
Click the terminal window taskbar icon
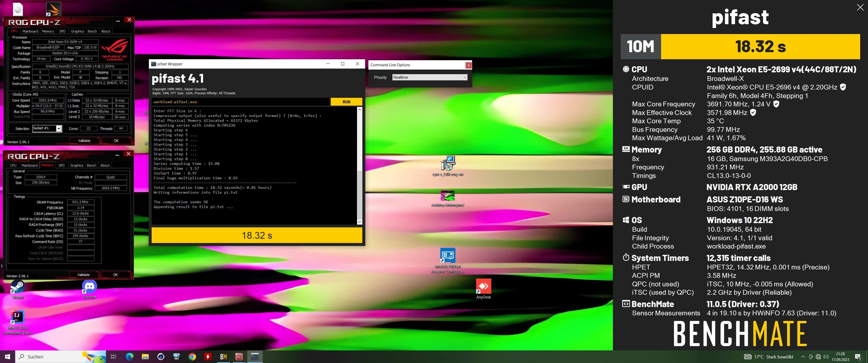tap(255, 357)
